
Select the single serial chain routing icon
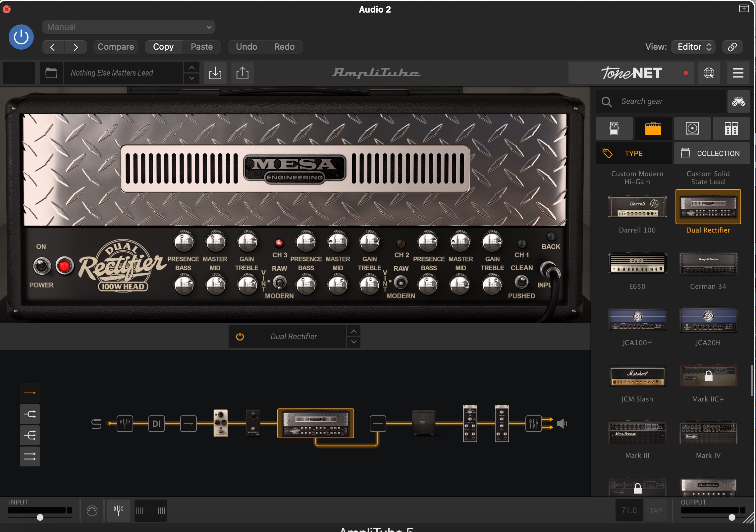(x=30, y=393)
